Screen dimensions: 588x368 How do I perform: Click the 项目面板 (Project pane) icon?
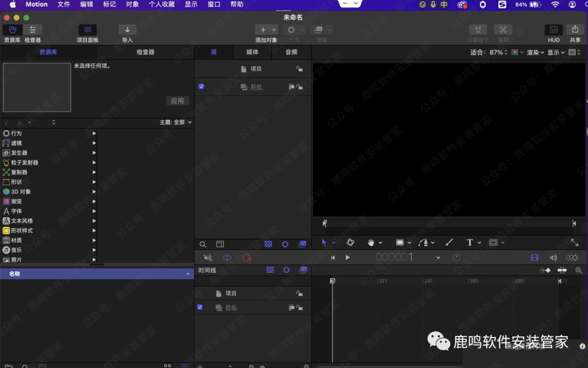(x=88, y=30)
